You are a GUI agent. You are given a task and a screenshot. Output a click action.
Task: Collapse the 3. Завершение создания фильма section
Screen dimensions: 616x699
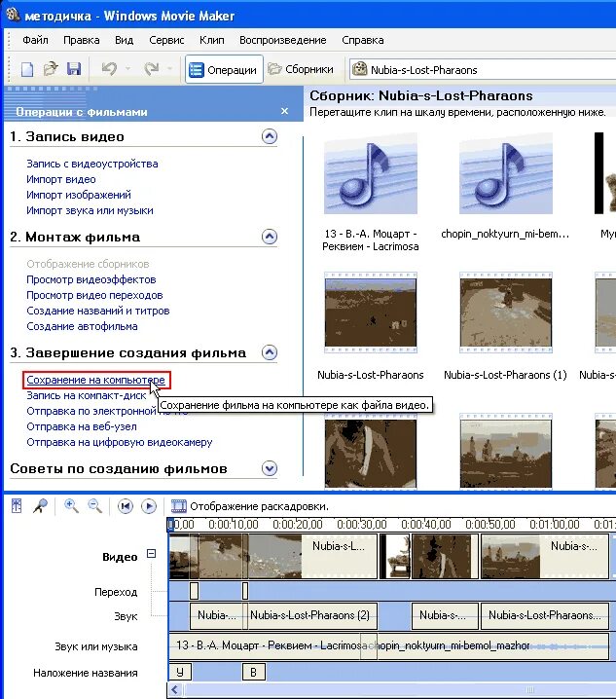(270, 352)
